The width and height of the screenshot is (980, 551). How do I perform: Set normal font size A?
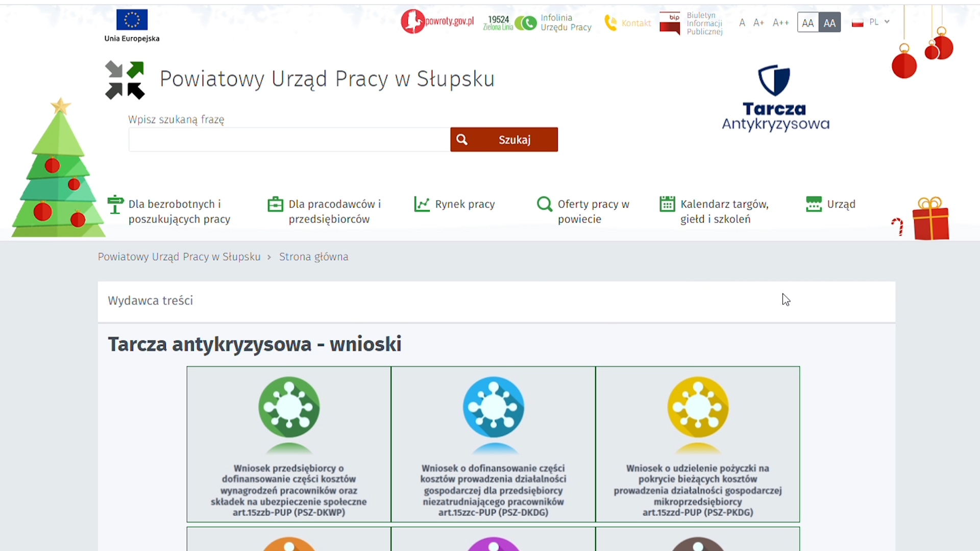pos(742,23)
